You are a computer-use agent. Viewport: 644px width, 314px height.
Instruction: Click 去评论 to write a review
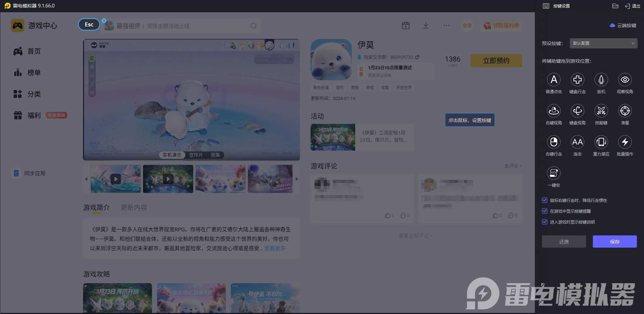pos(513,166)
